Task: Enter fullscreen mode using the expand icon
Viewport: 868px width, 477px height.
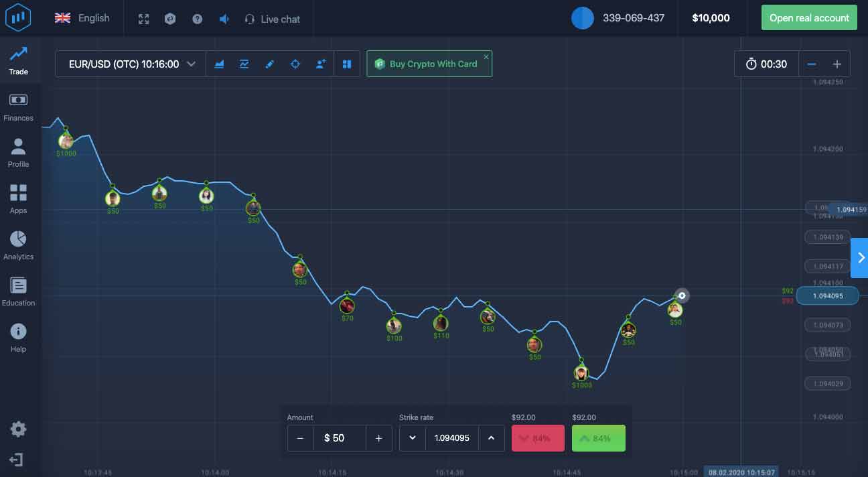Action: (143, 18)
